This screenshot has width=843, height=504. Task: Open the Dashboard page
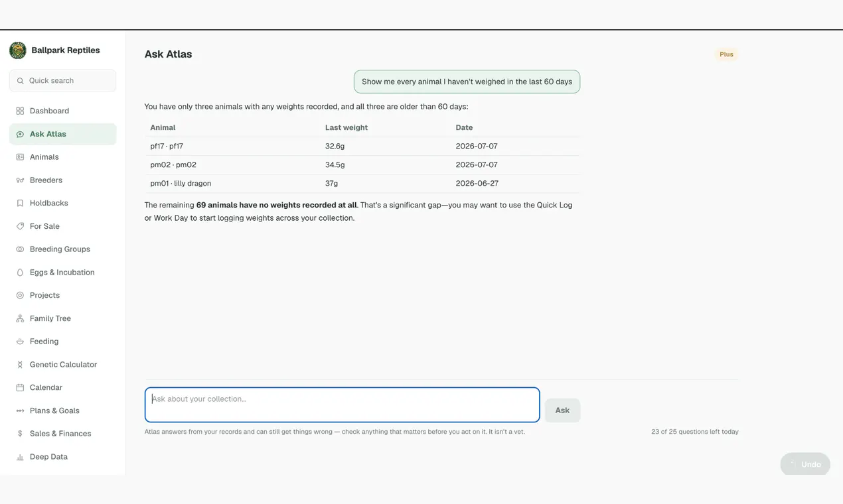pyautogui.click(x=62, y=111)
